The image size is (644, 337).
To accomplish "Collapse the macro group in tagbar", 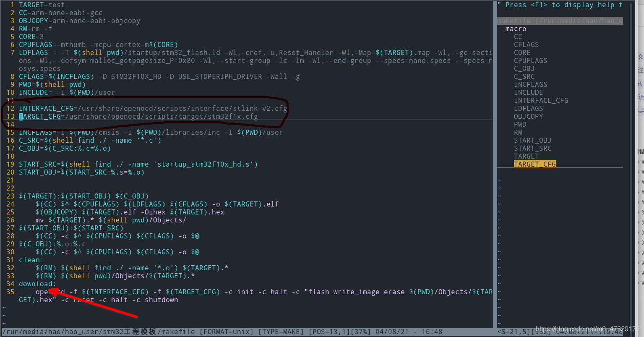I will (516, 29).
